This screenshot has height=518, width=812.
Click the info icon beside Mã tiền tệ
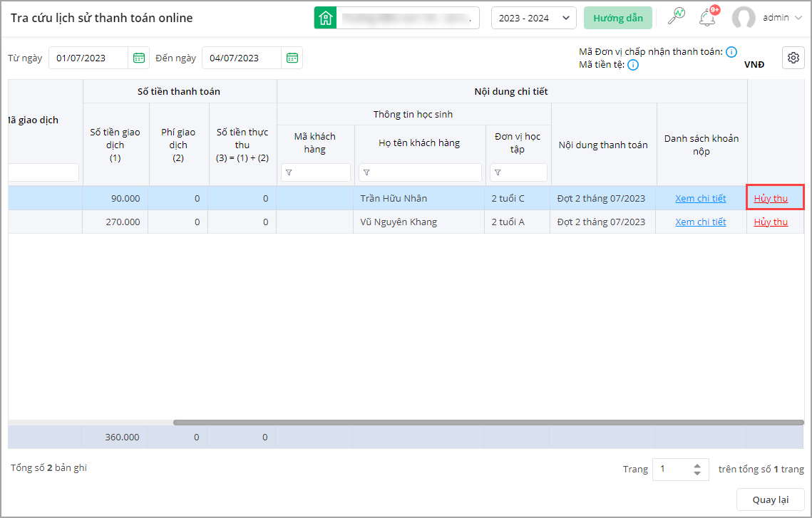[x=633, y=65]
